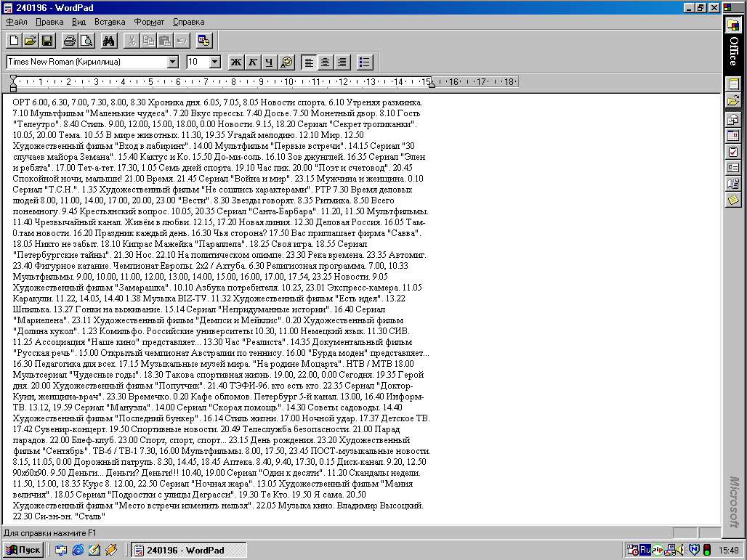Toggle bold formatting (Ж button)

click(x=235, y=62)
